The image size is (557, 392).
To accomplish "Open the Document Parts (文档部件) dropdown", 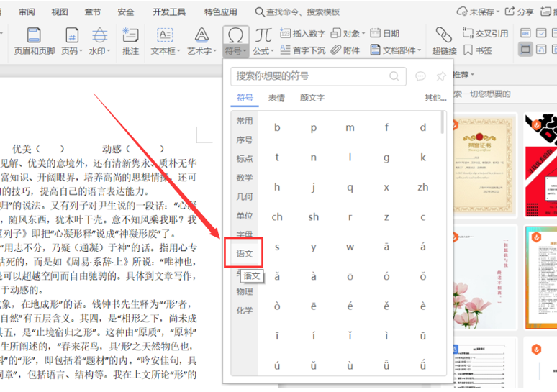I will click(395, 50).
